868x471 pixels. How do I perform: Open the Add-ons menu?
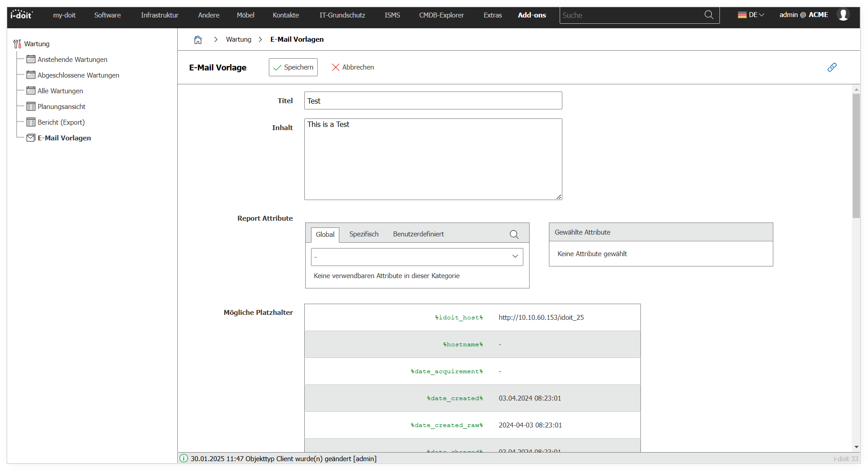tap(531, 15)
